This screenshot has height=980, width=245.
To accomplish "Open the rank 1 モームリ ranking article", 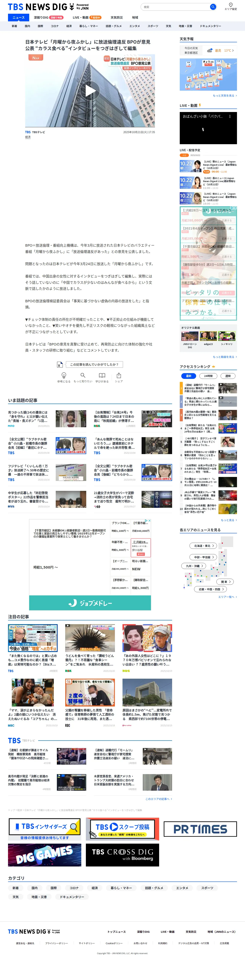I will pos(208,388).
